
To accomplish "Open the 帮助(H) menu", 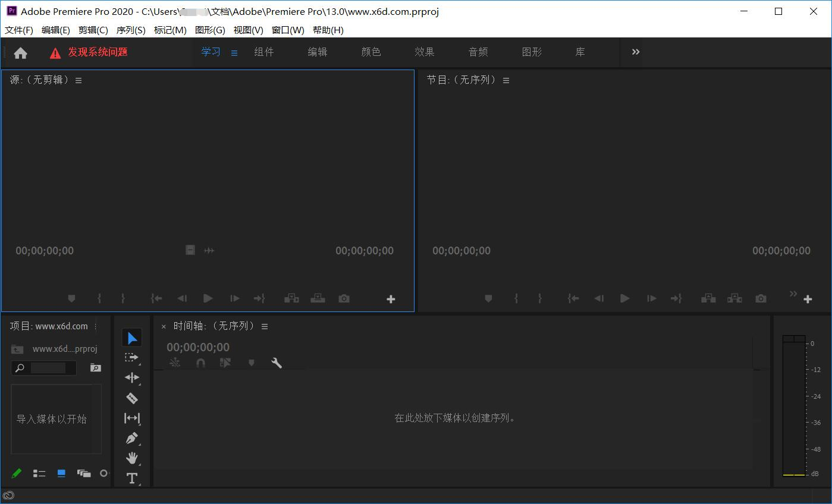I will click(x=328, y=30).
